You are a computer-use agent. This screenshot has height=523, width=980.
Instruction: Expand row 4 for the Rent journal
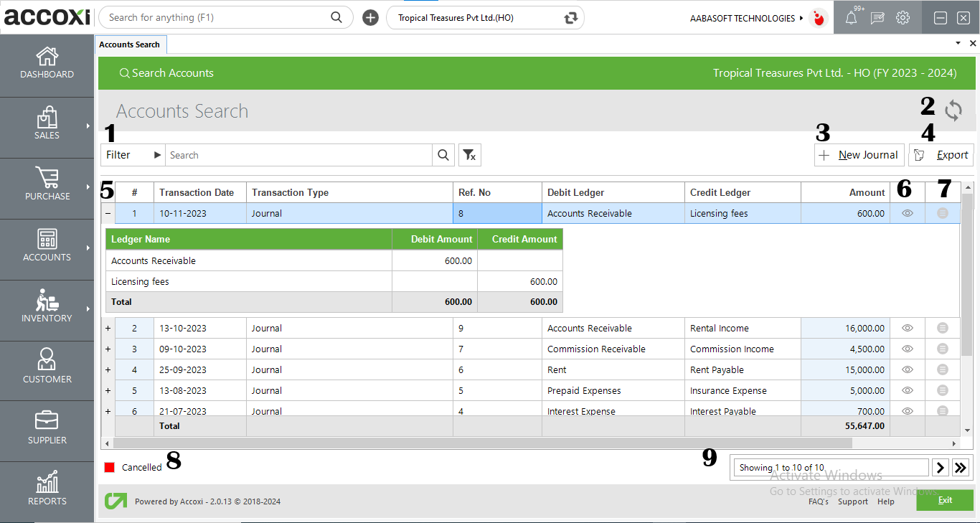[x=108, y=369]
